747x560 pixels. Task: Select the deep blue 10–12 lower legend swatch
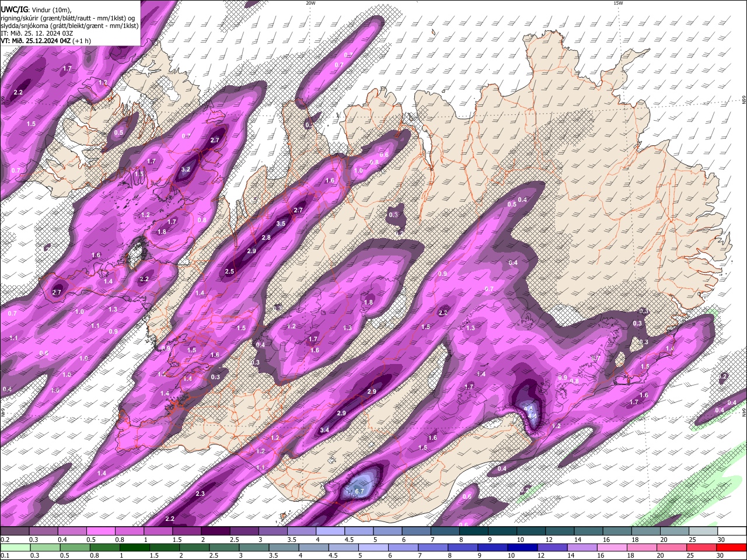[x=523, y=548]
